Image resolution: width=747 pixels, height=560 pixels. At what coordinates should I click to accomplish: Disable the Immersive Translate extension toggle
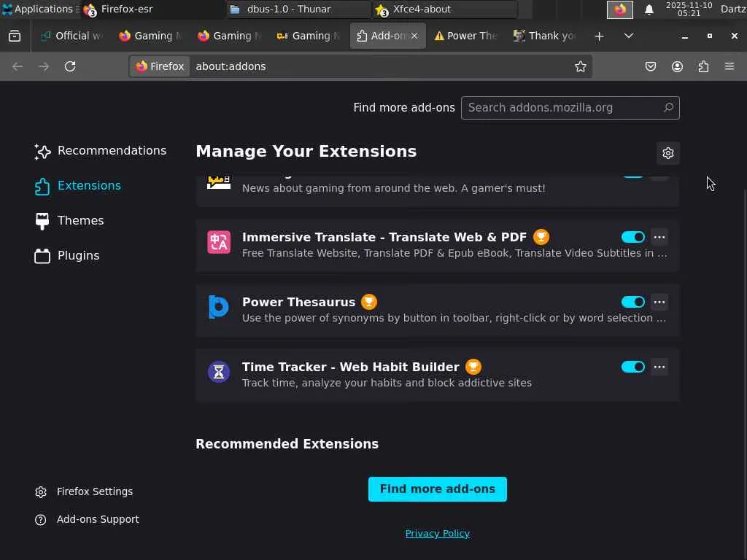632,237
